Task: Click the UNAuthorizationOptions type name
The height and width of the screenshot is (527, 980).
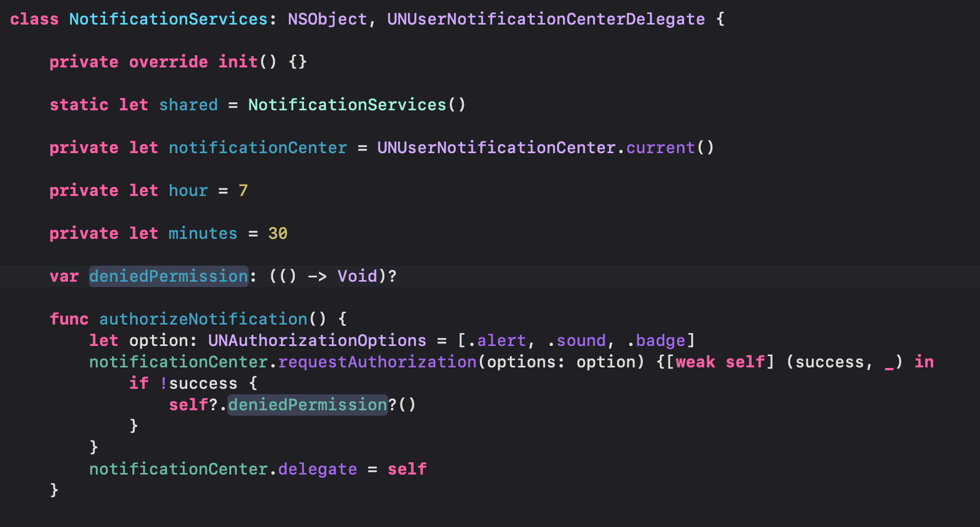Action: [x=317, y=341]
